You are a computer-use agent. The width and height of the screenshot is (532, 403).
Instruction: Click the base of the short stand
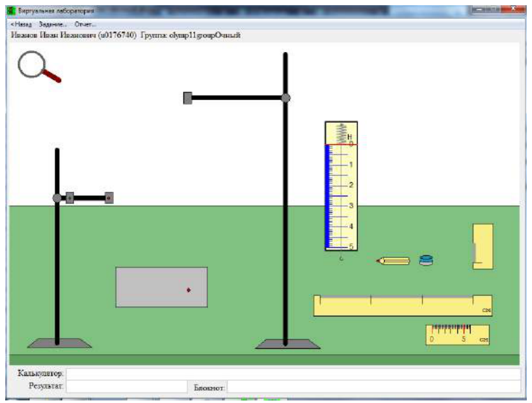point(59,343)
